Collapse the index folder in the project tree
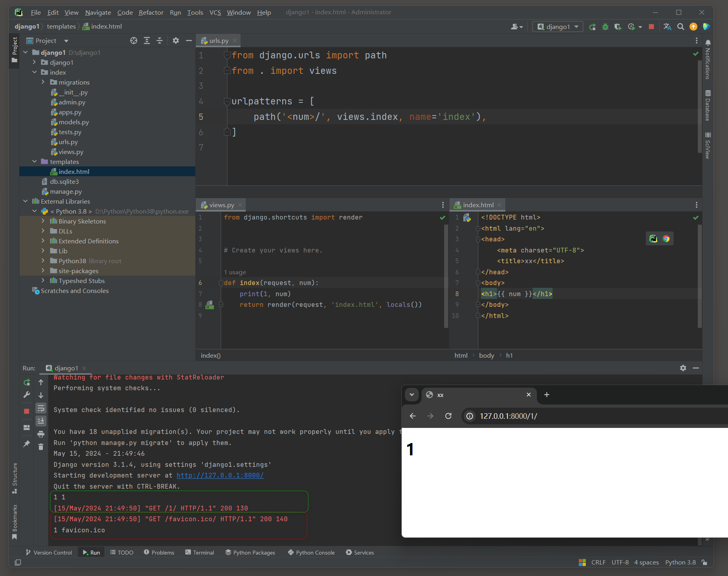This screenshot has width=728, height=576. 35,72
